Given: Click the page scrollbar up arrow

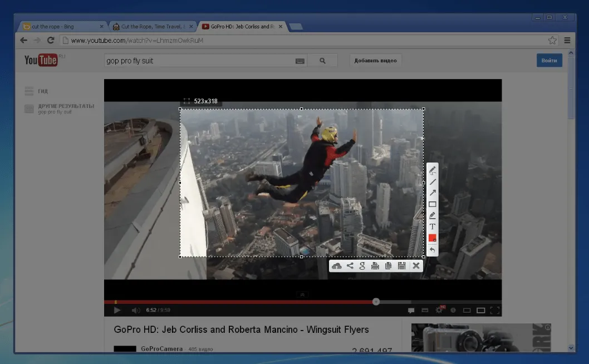Looking at the screenshot, I should tap(571, 53).
